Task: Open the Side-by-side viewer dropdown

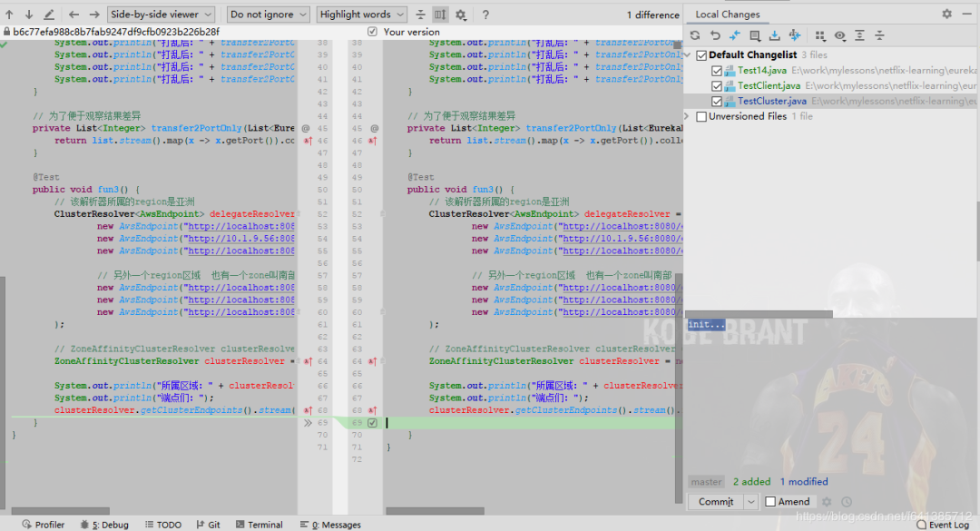Action: [161, 15]
